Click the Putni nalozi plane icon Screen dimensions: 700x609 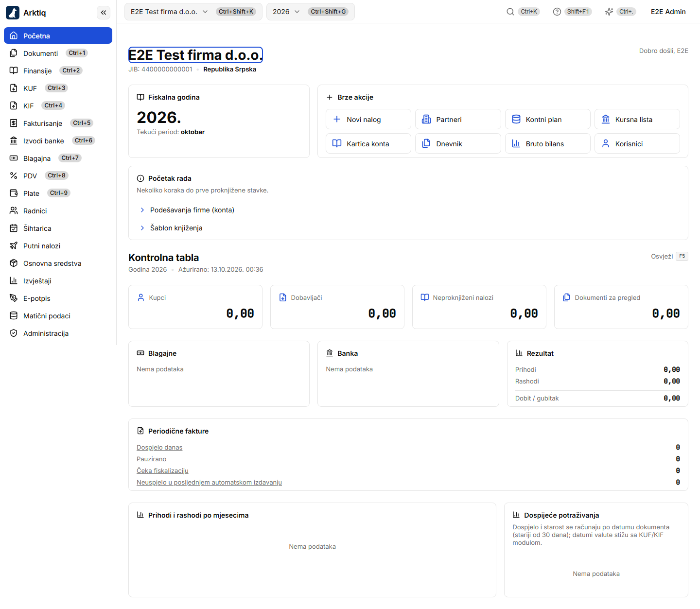[x=14, y=246]
